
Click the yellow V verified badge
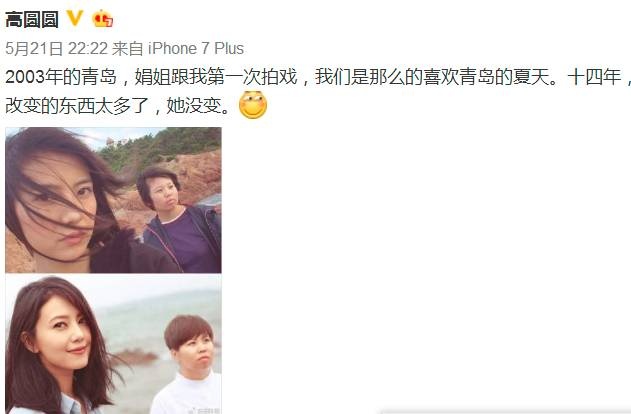tap(74, 18)
